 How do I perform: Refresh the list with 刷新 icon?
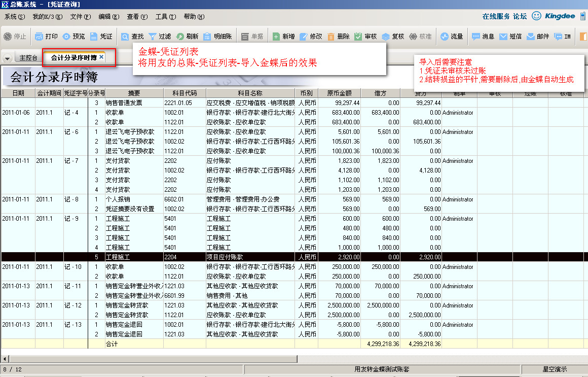coord(180,37)
